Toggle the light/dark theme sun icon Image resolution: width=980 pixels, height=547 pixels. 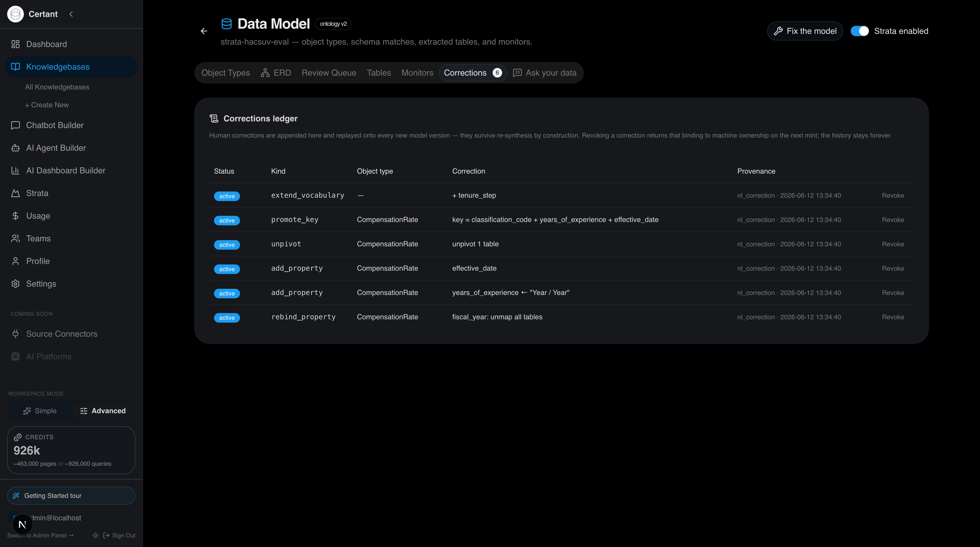click(96, 535)
